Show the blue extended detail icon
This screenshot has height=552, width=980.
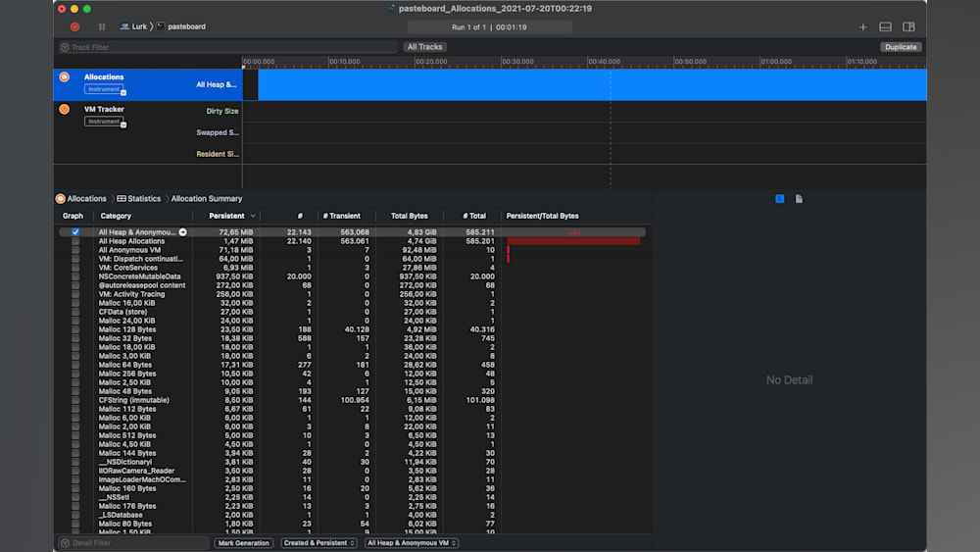780,199
